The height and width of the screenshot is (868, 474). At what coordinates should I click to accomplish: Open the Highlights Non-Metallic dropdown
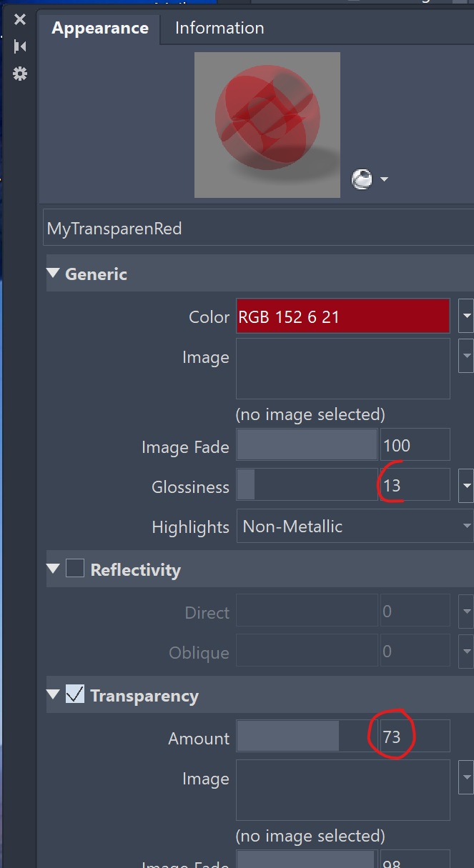pos(355,526)
